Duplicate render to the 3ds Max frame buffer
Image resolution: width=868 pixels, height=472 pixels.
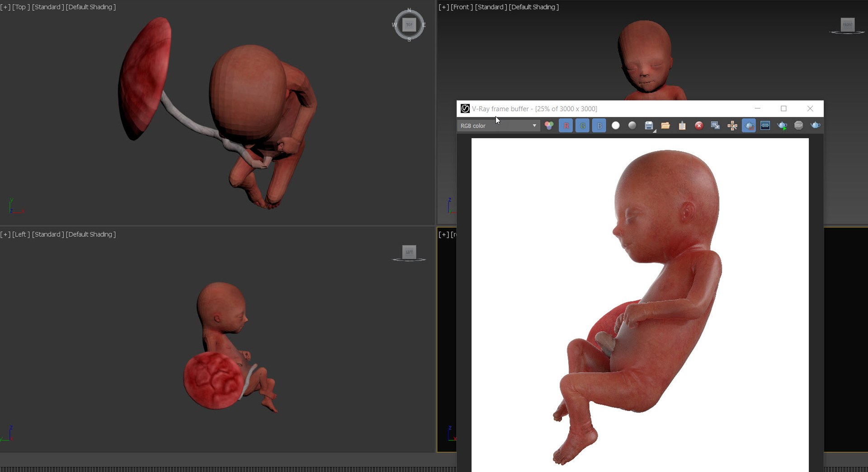point(715,126)
